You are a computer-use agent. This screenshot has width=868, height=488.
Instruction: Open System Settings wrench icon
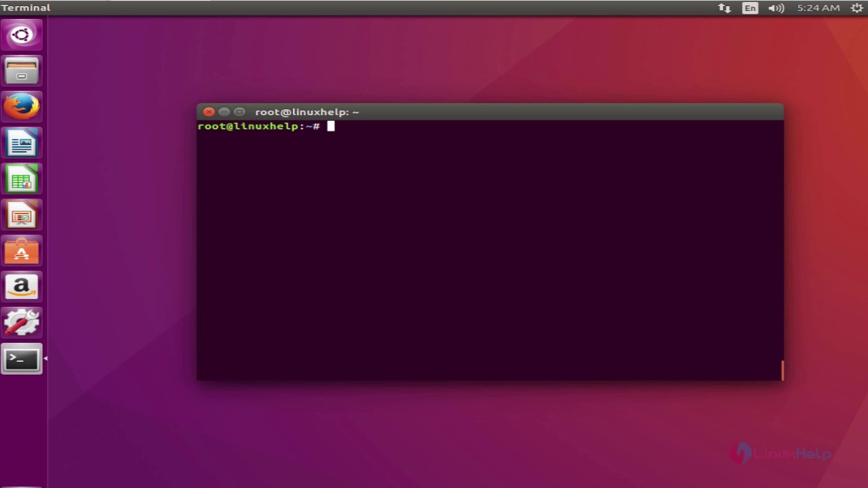pyautogui.click(x=22, y=323)
